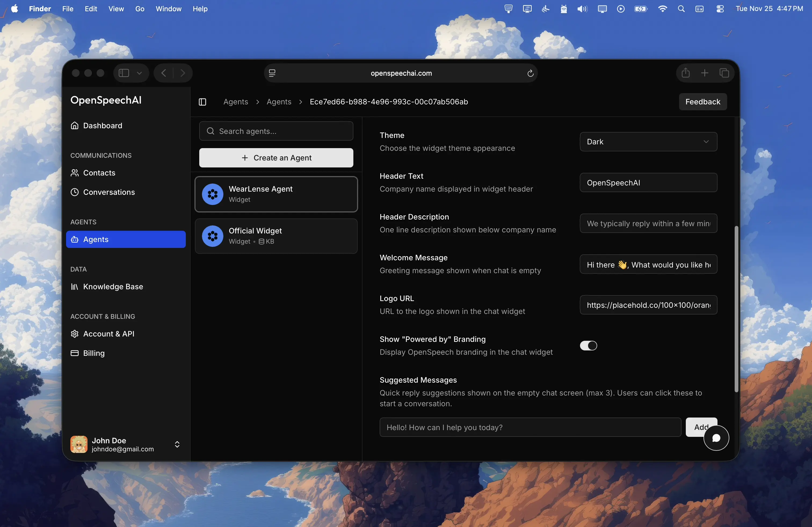Expand the John Doe account switcher
812x527 pixels.
tap(177, 444)
